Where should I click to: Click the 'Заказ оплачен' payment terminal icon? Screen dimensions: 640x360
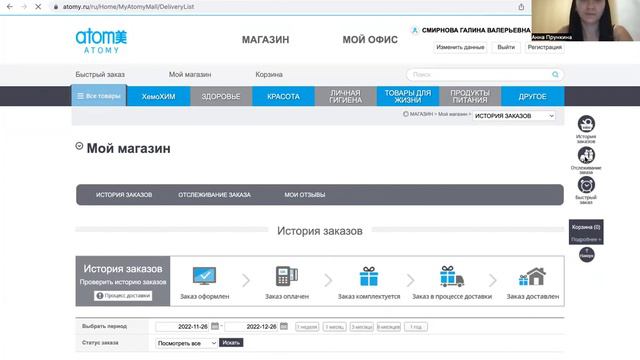point(287,276)
